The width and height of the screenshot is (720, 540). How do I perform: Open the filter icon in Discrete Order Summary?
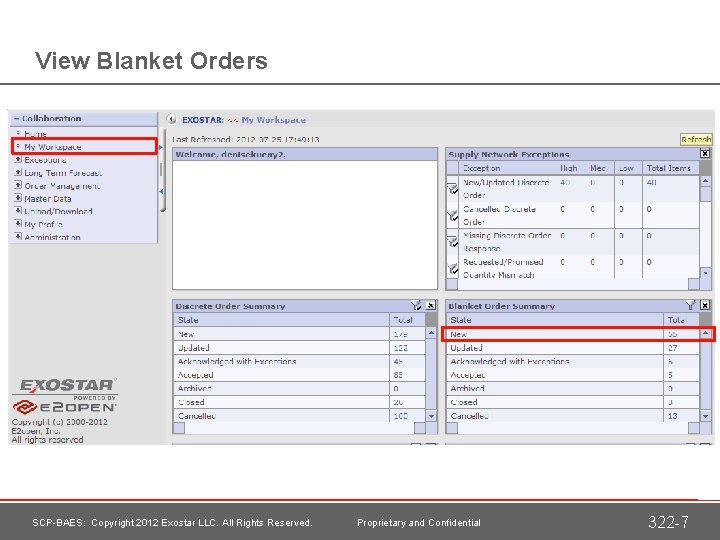click(x=416, y=305)
